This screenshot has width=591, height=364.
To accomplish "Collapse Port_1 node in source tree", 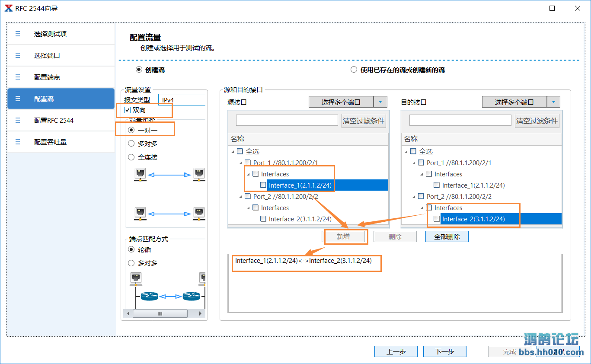I will pyautogui.click(x=241, y=163).
